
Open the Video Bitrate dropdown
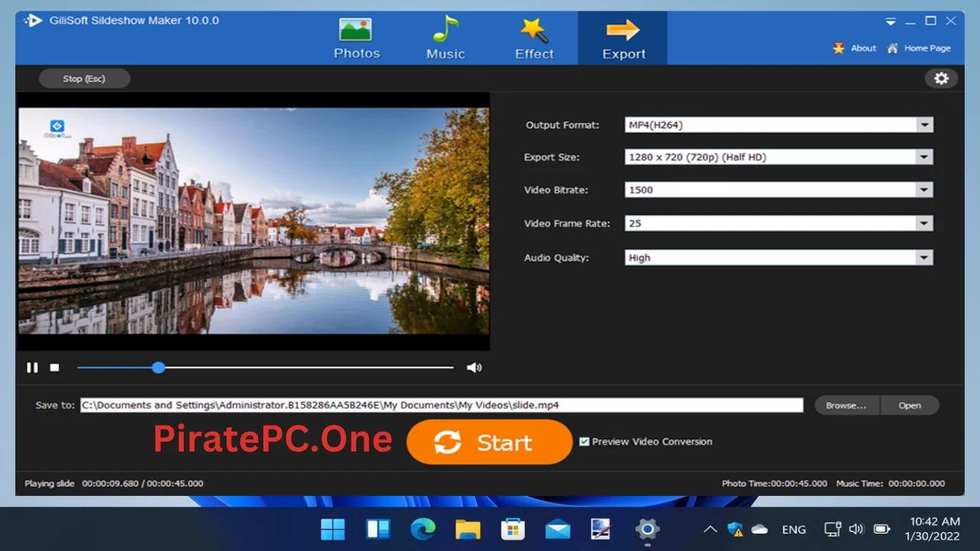(x=925, y=190)
